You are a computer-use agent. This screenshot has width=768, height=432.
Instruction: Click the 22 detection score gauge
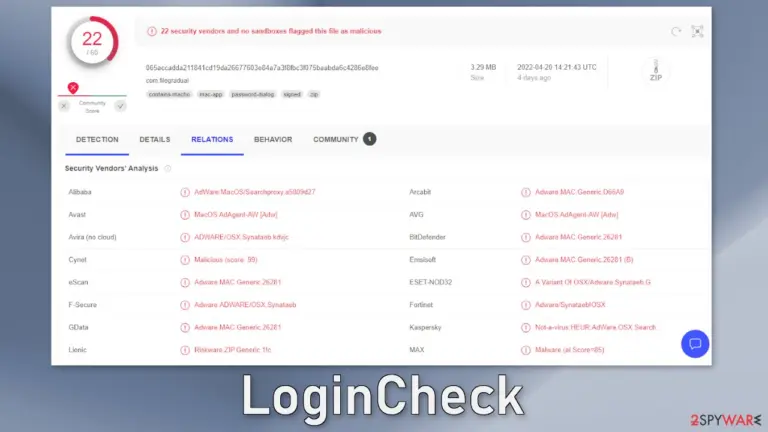pos(92,42)
